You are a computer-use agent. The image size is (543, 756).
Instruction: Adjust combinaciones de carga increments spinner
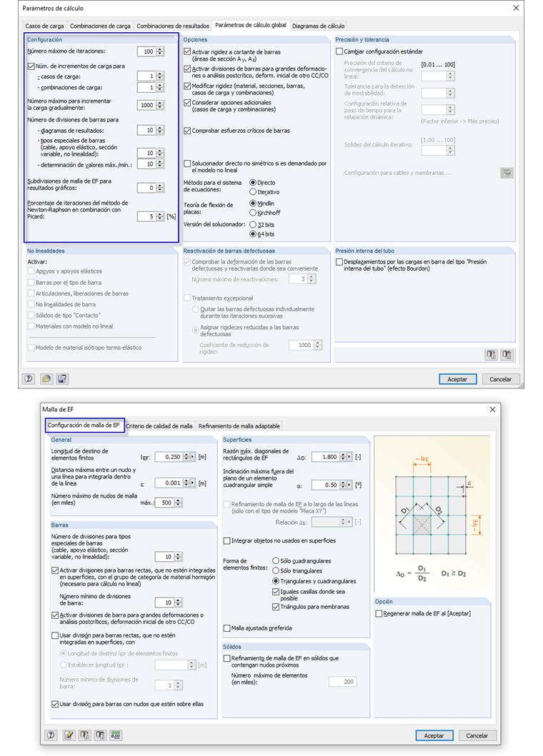tap(160, 87)
